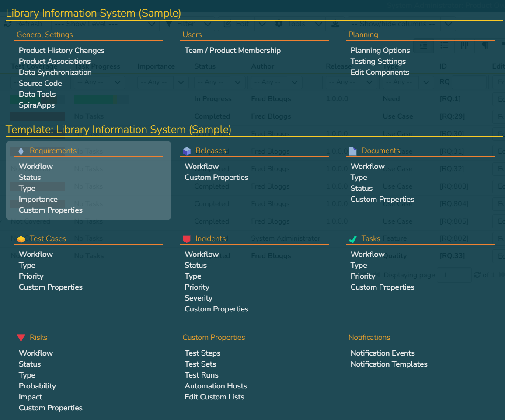Click the Test Cases yellow icon

(21, 239)
